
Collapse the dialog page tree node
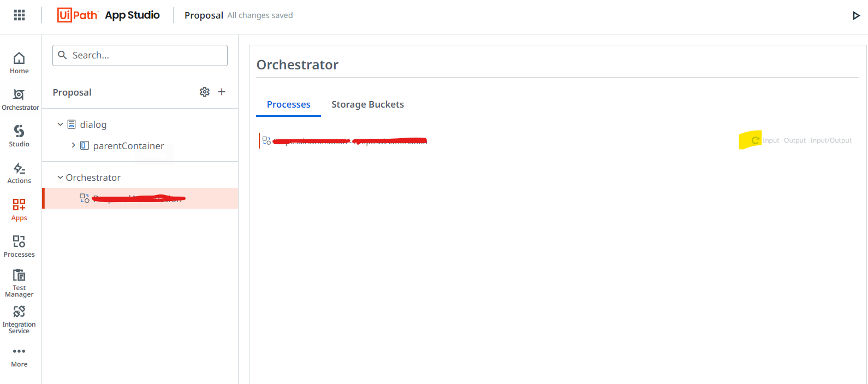pyautogui.click(x=60, y=125)
